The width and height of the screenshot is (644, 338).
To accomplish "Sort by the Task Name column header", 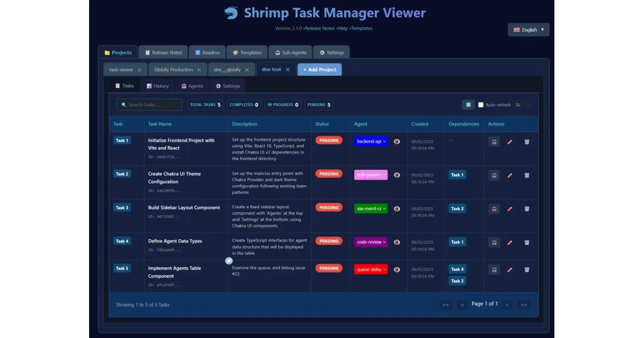I will pyautogui.click(x=160, y=124).
